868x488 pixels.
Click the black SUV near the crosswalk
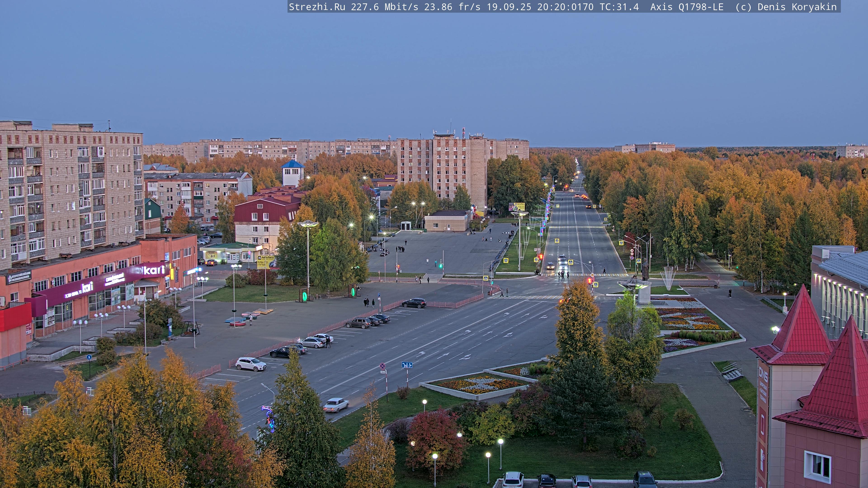click(414, 303)
